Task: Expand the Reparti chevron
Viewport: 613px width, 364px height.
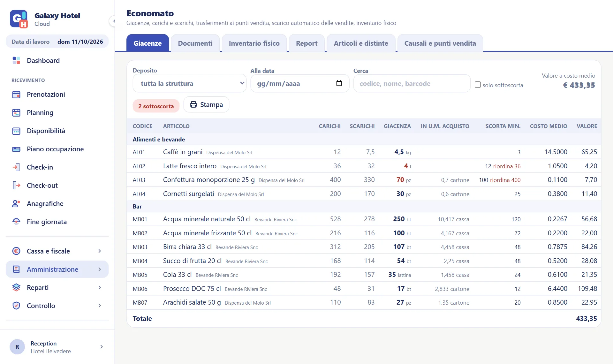Action: [100, 287]
